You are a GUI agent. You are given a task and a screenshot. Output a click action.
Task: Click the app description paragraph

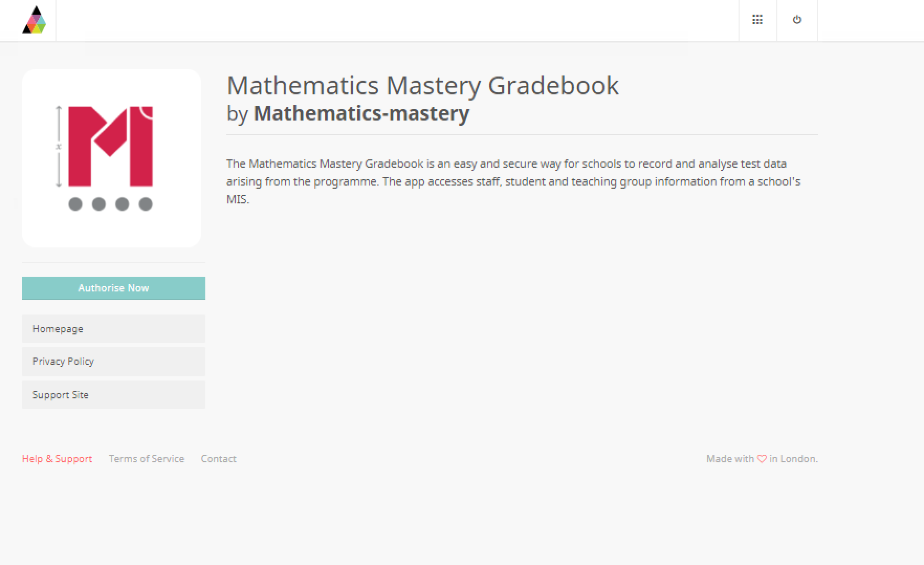click(x=514, y=181)
